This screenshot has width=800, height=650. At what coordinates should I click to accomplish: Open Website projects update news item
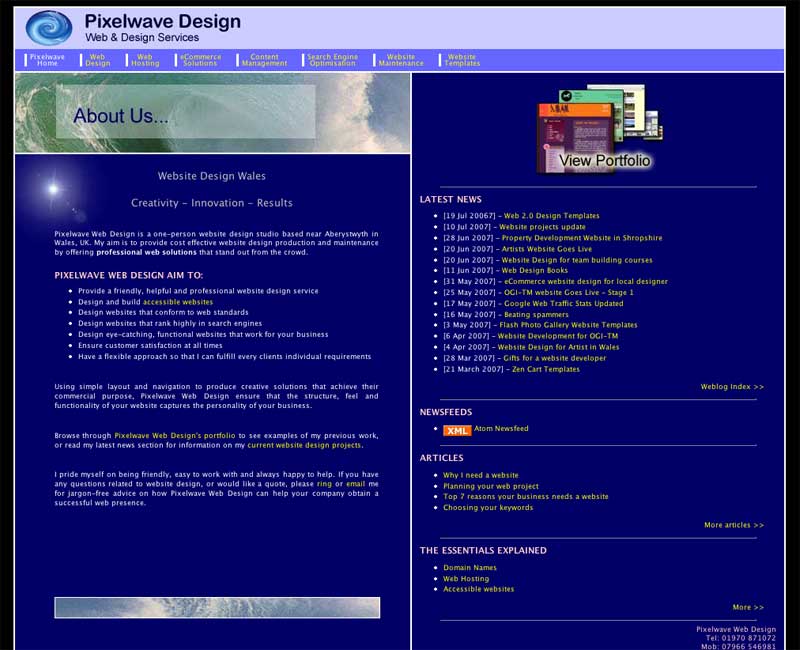click(542, 227)
